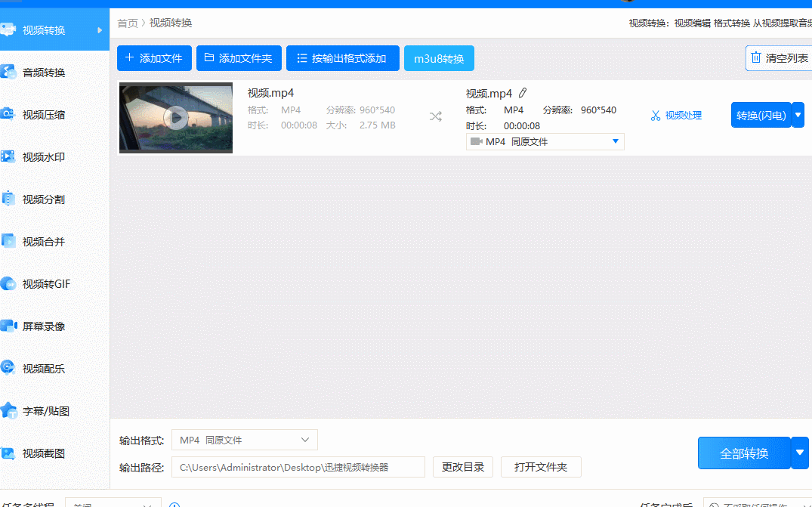Open the MP4 同原文件 format dropdown for the file
812x507 pixels.
545,141
